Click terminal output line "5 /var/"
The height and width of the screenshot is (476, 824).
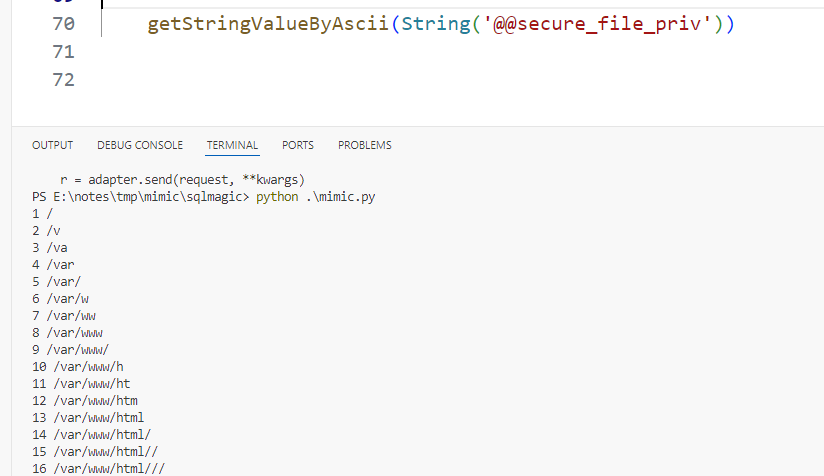tap(57, 282)
